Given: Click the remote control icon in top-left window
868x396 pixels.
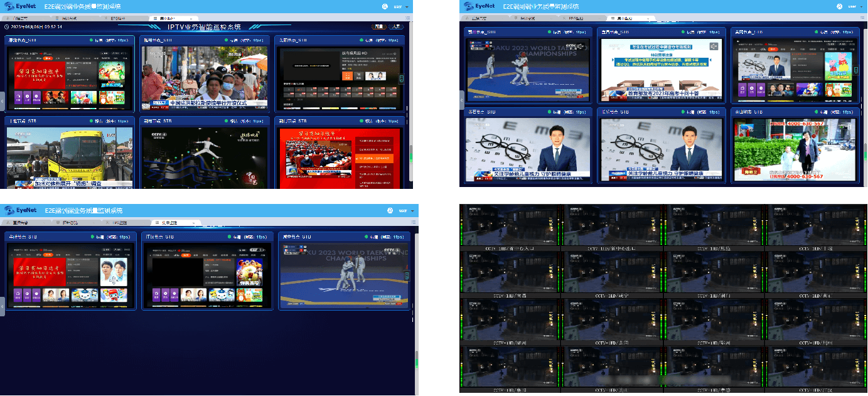Looking at the screenshot, I should point(402,79).
